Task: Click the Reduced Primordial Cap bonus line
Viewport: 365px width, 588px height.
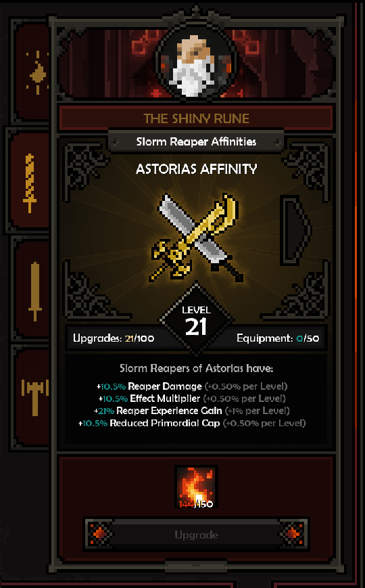Action: click(192, 423)
